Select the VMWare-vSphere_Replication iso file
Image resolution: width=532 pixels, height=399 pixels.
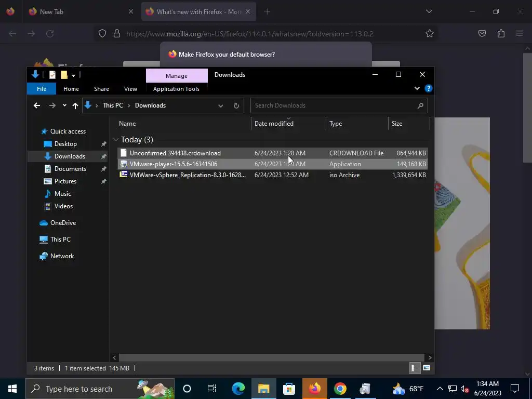point(272,175)
